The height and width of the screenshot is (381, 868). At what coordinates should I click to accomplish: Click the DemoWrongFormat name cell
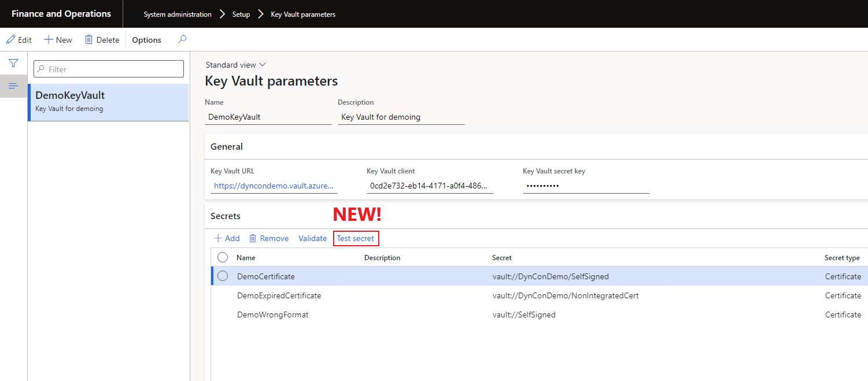point(273,315)
